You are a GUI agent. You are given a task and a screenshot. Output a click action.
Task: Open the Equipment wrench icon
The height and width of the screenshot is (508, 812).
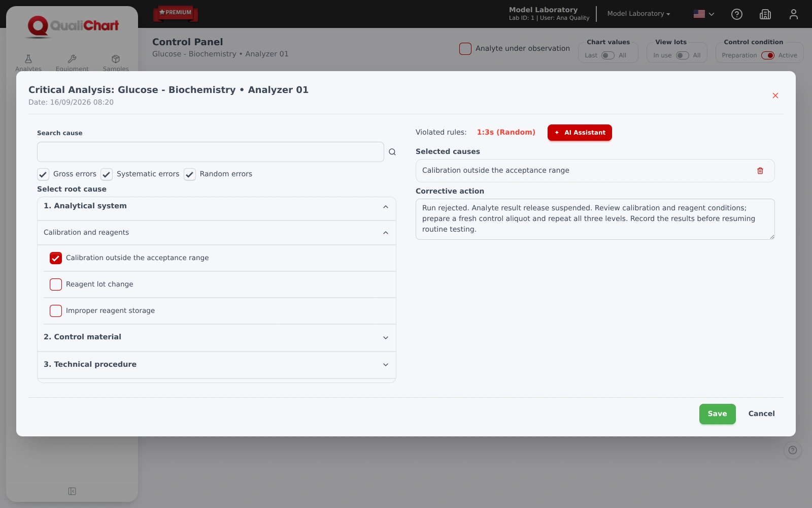tap(72, 59)
